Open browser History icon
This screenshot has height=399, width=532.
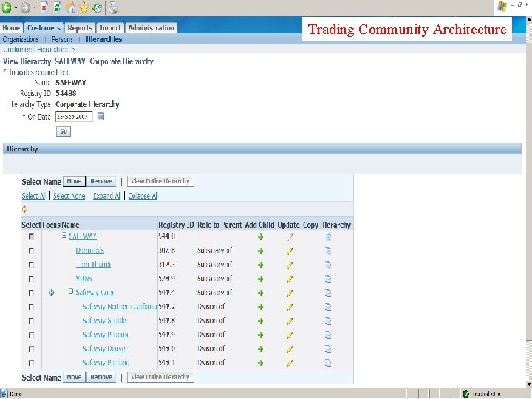(98, 8)
